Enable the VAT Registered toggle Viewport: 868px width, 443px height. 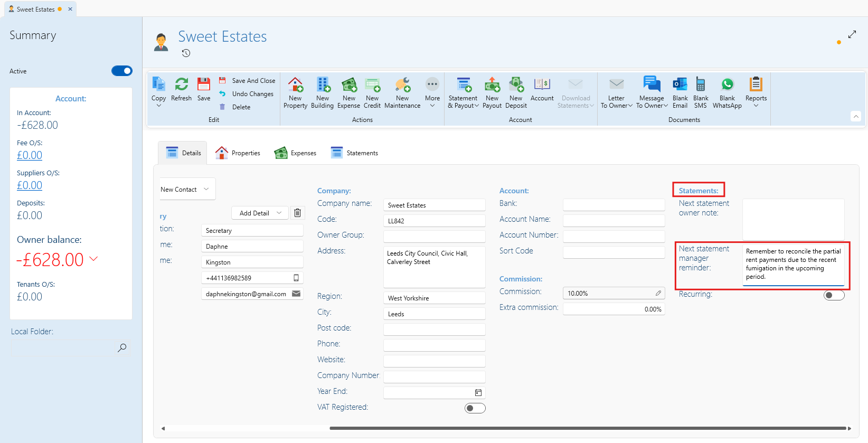coord(475,408)
